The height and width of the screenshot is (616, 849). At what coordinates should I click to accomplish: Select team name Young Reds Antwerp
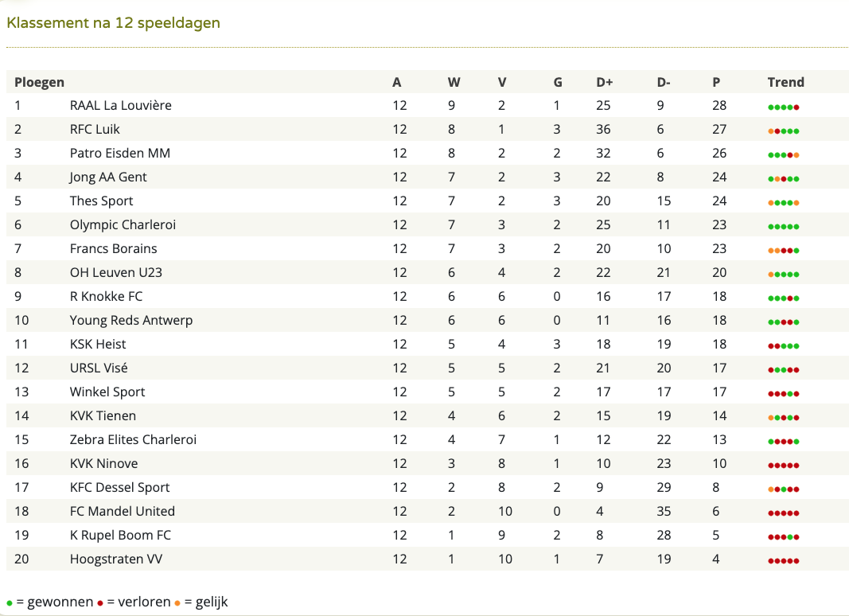coord(131,320)
